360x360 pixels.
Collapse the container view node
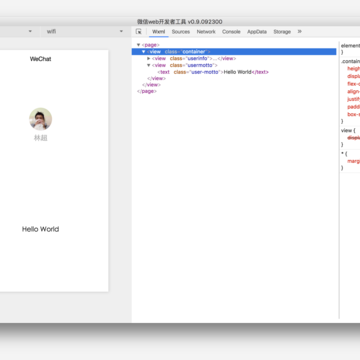[x=144, y=52]
